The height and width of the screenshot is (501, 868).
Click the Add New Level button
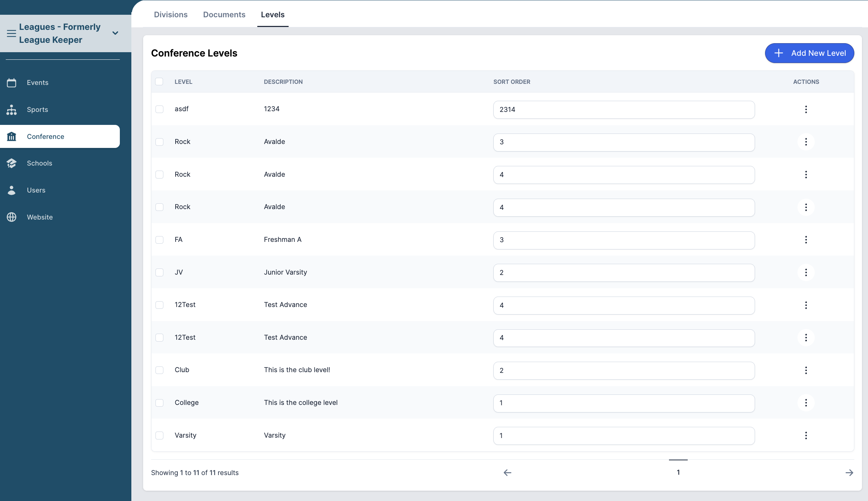pyautogui.click(x=809, y=53)
